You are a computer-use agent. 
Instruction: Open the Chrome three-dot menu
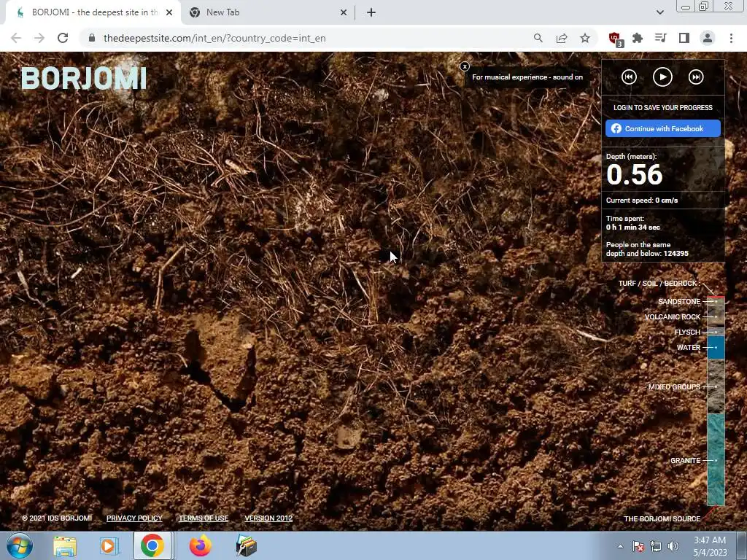(x=731, y=38)
